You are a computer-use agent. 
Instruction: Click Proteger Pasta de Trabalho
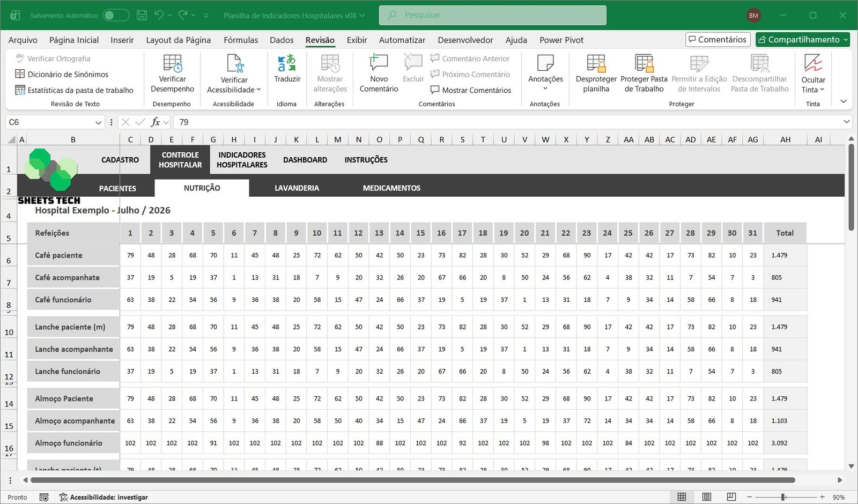click(643, 64)
